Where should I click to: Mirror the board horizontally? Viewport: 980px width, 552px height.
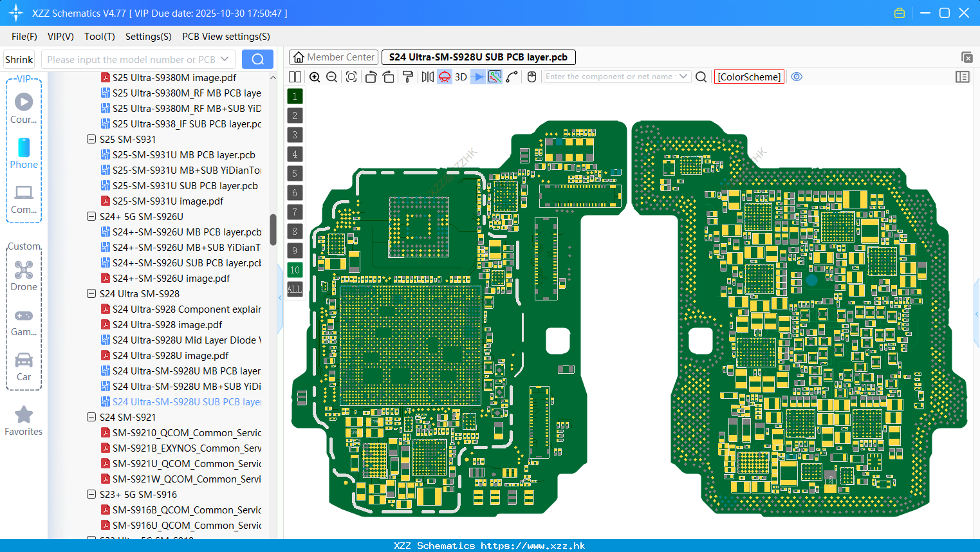click(x=427, y=77)
